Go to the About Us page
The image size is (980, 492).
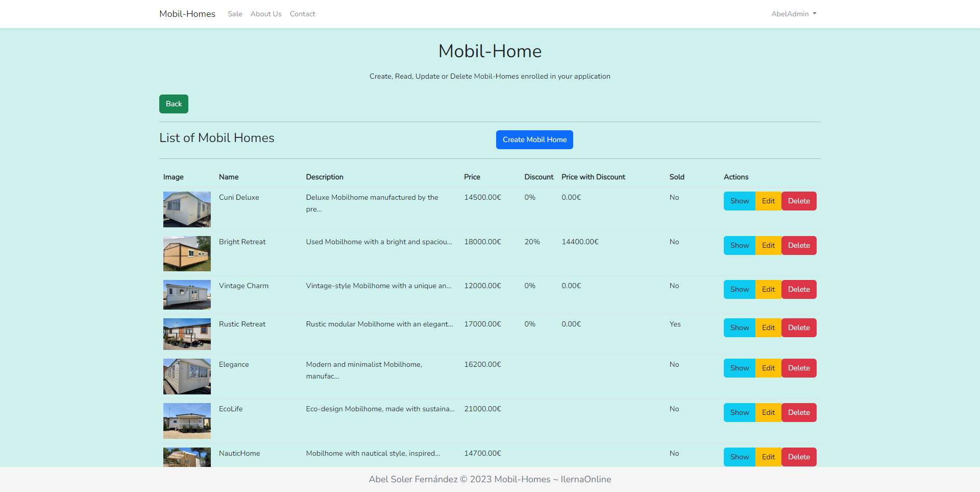pos(265,14)
